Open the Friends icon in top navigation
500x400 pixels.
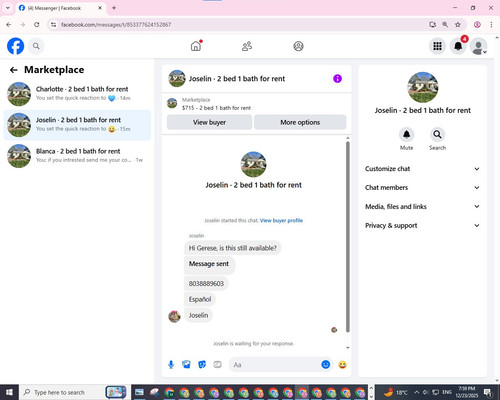(x=247, y=46)
